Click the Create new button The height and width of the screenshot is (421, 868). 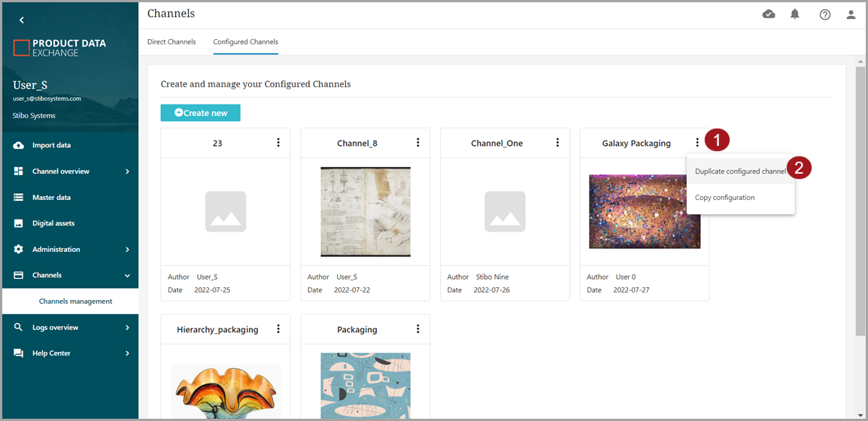coord(200,113)
